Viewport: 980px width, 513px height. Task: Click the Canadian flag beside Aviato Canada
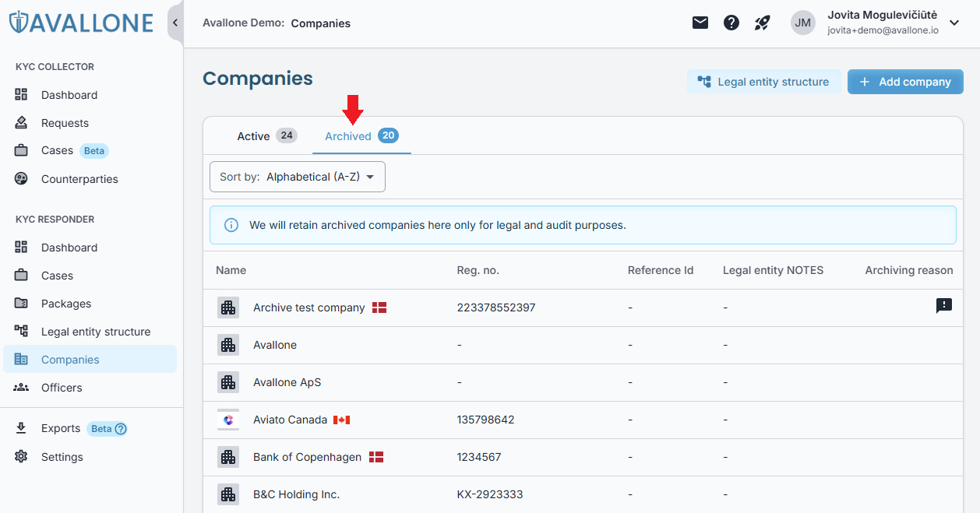341,420
